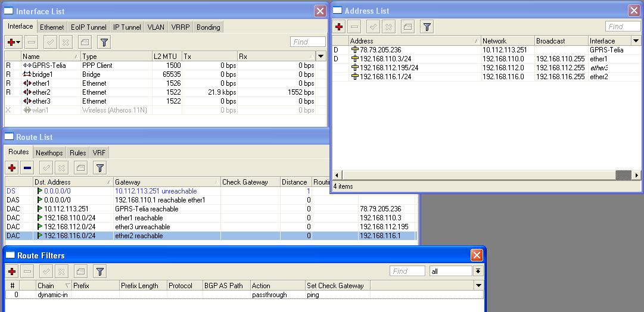Image resolution: width=644 pixels, height=312 pixels.
Task: Click disable X button in Interface List toolbar
Action: click(x=66, y=42)
